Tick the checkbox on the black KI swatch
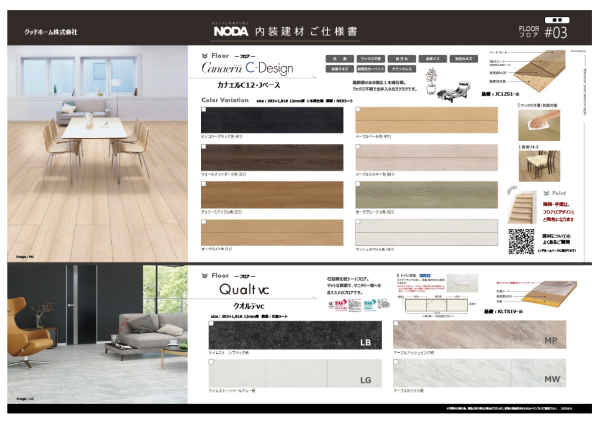Image resolution: width=600 pixels, height=424 pixels. tap(204, 109)
